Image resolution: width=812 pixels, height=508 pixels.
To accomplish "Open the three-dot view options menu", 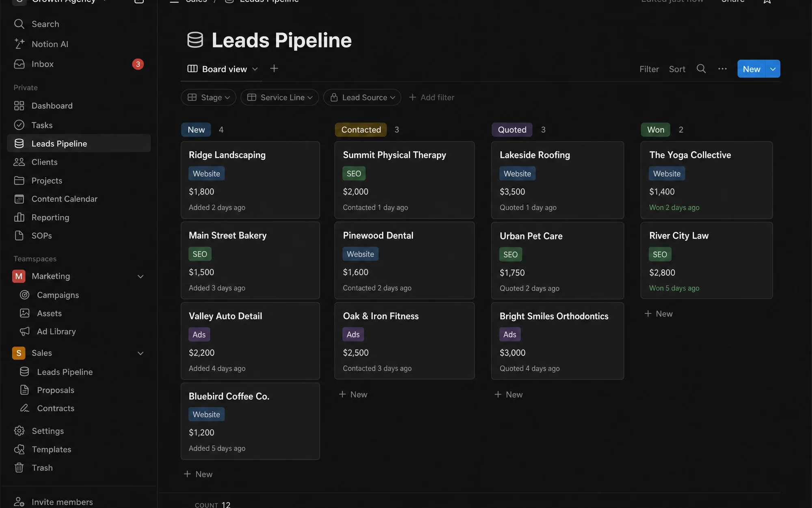I will [x=722, y=69].
